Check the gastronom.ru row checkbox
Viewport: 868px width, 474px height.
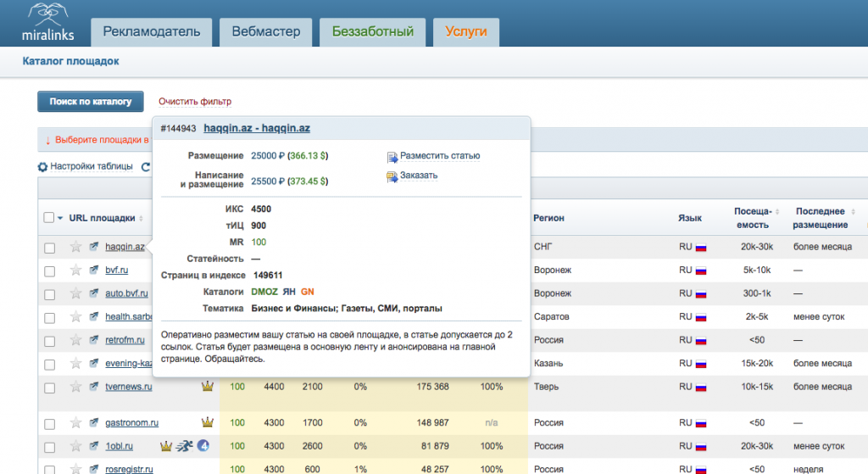coord(50,424)
